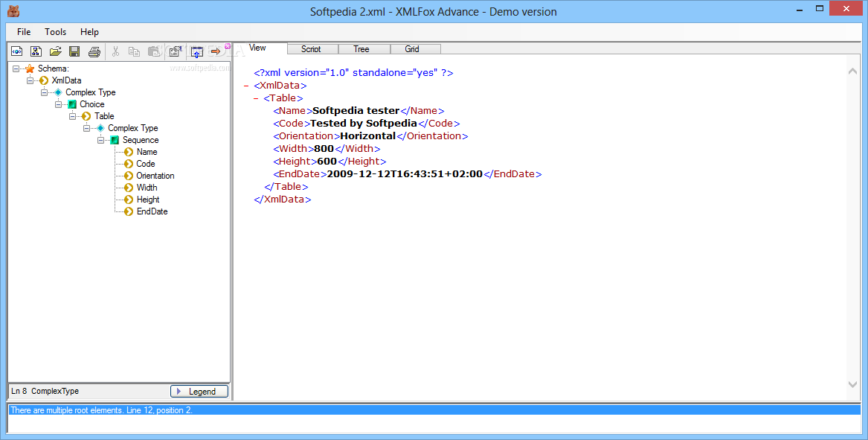Select the XmlData node in schema tree
This screenshot has height=440, width=868.
tap(66, 80)
